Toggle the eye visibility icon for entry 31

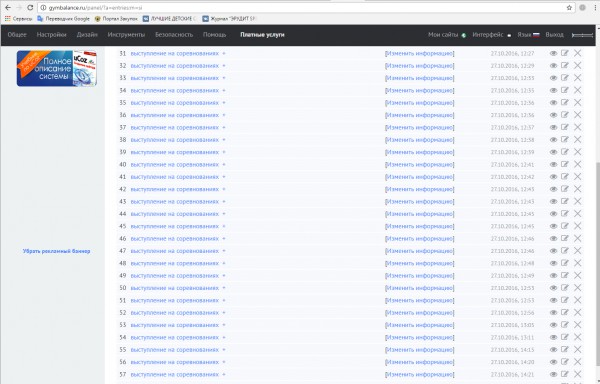click(x=553, y=54)
